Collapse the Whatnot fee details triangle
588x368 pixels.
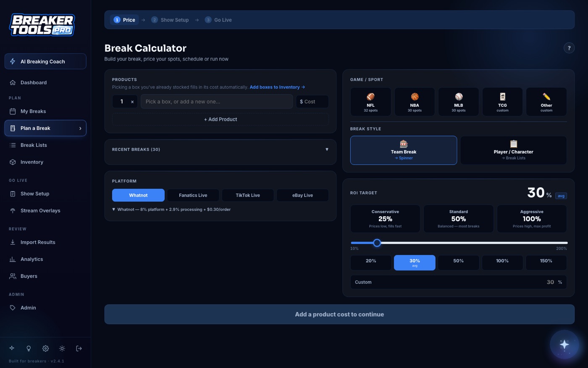114,209
